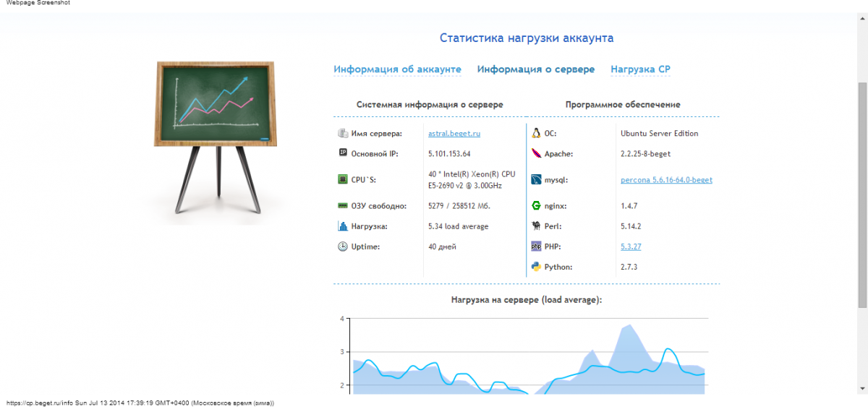This screenshot has width=868, height=407.
Task: Click the load bar-chart icon
Action: tap(343, 226)
